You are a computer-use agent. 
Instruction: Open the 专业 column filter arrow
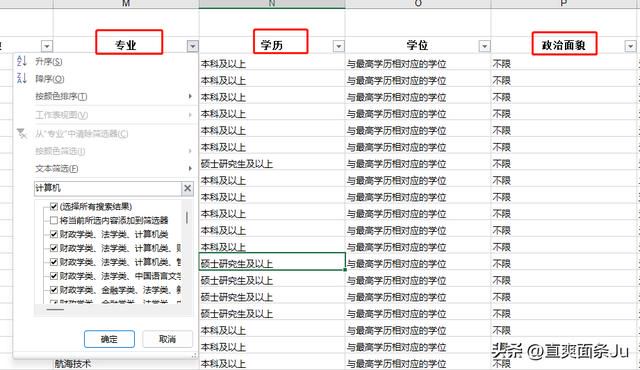tap(193, 46)
